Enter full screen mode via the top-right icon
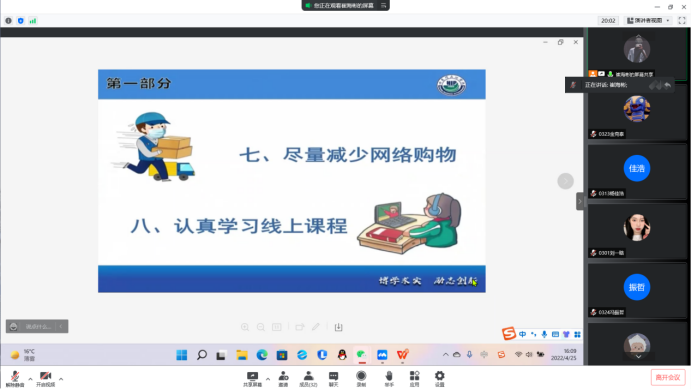 682,21
